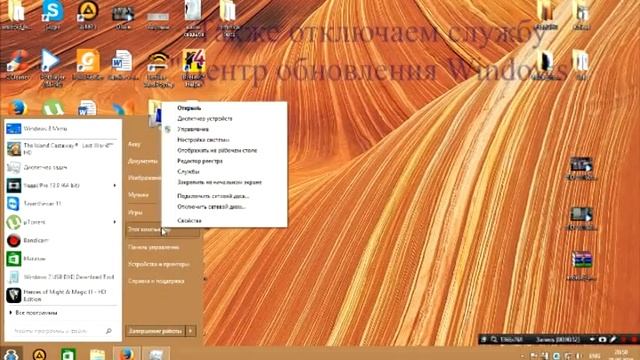Open Игры from Start menu
Image resolution: width=640 pixels, height=360 pixels.
pos(135,212)
